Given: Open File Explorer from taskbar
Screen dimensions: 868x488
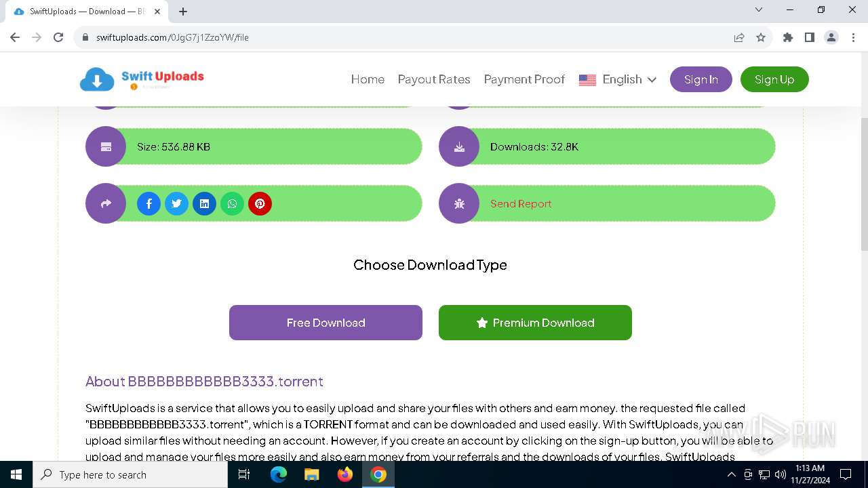Looking at the screenshot, I should coord(312,474).
